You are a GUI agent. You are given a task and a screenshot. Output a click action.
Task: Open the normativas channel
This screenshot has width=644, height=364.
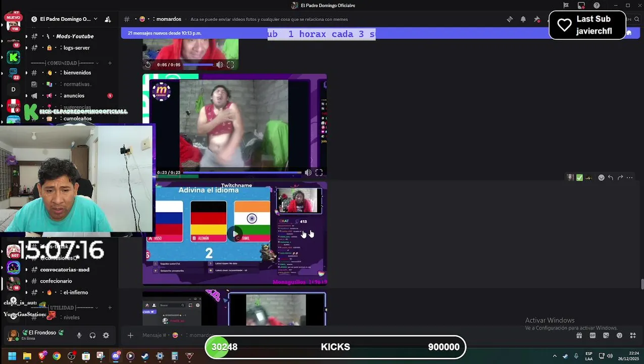[x=71, y=84]
